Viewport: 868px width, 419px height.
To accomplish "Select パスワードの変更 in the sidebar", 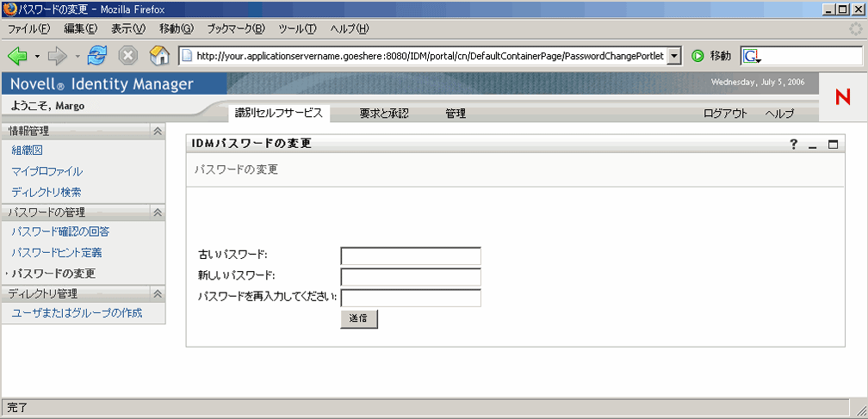I will point(53,274).
